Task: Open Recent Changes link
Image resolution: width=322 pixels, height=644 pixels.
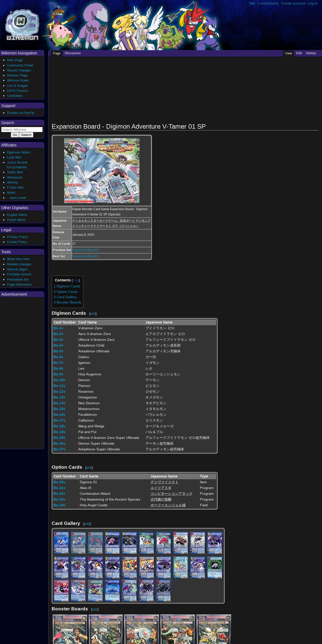Action: [19, 70]
